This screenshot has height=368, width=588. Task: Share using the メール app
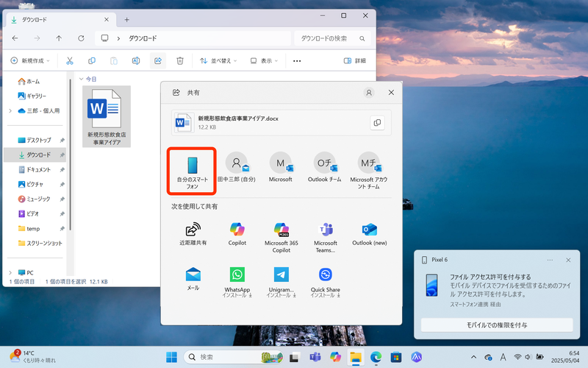[193, 279]
